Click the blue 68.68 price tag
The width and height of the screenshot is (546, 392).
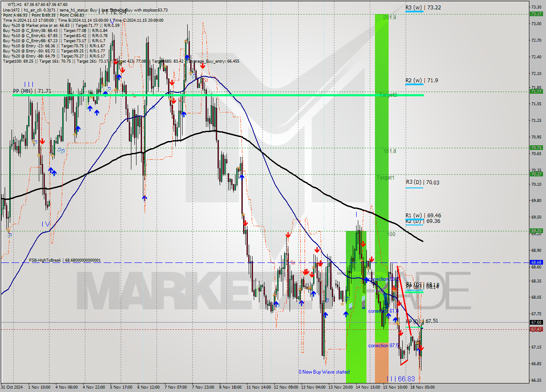[536, 262]
